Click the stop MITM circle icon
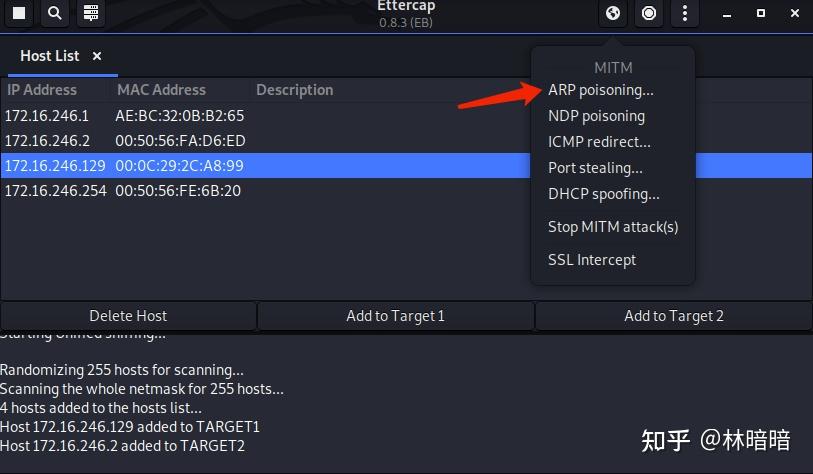Screen dimensions: 813x474 649,13
